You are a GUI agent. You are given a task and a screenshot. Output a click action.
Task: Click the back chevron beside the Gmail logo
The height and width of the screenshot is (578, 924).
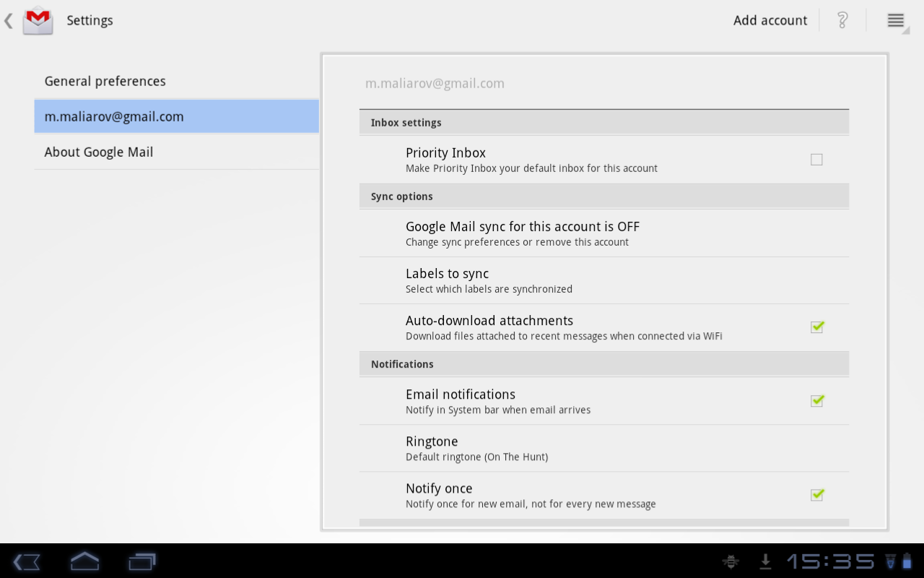8,20
